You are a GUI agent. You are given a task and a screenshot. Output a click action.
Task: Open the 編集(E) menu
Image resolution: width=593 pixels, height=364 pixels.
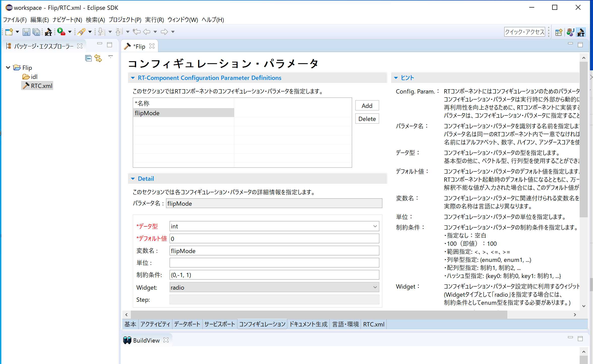[x=40, y=20]
